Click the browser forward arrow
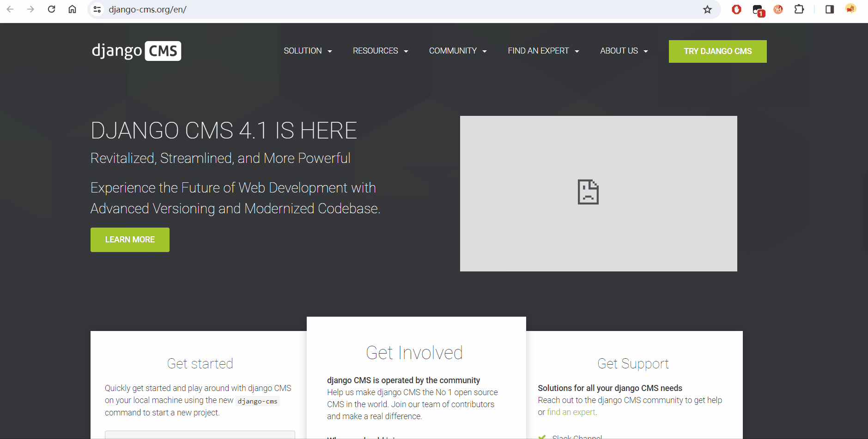The width and height of the screenshot is (868, 439). coord(30,9)
